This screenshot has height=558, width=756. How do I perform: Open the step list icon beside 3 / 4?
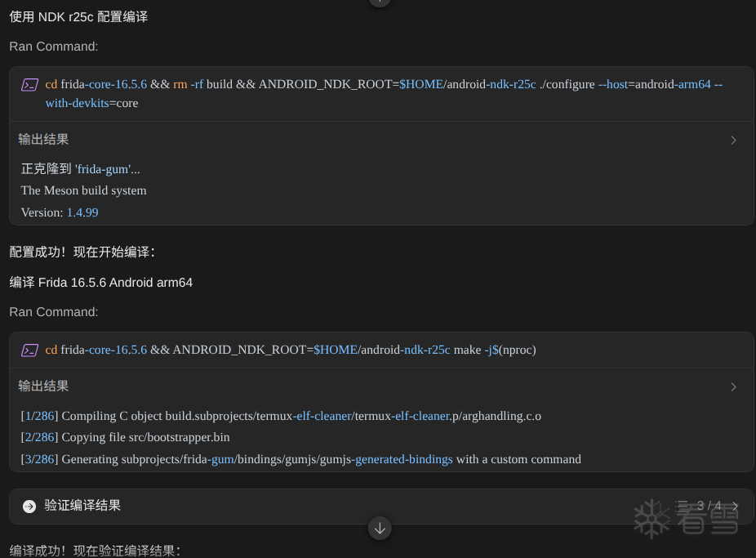point(681,506)
